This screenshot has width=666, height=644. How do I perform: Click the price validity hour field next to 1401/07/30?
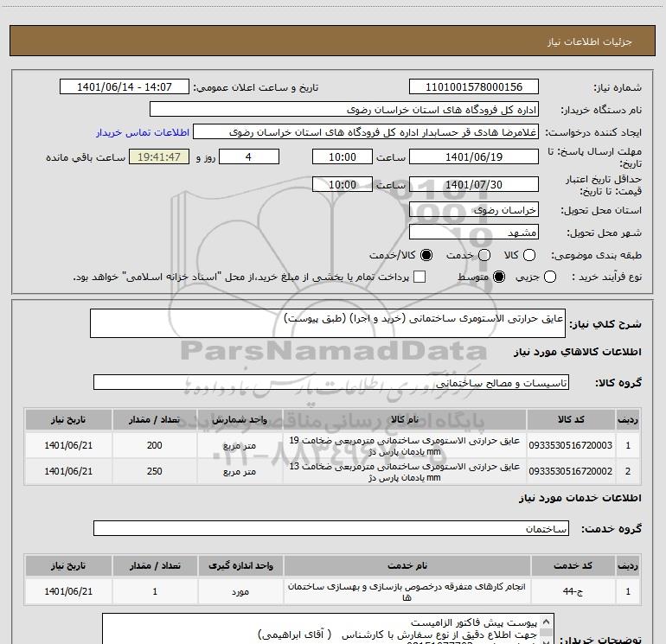(343, 184)
